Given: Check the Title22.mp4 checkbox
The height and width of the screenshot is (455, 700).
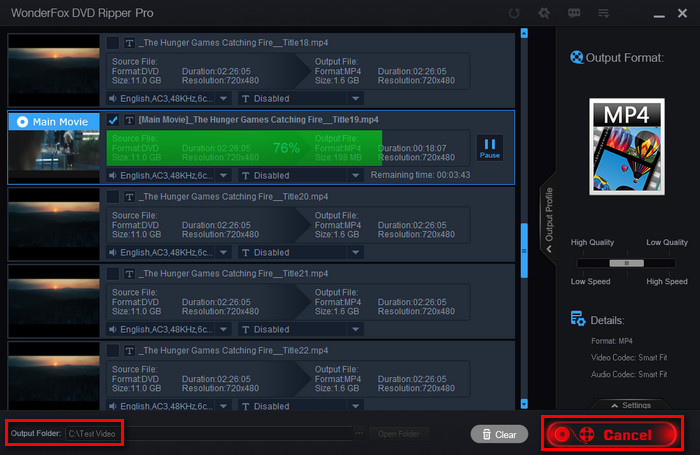Looking at the screenshot, I should tap(113, 351).
